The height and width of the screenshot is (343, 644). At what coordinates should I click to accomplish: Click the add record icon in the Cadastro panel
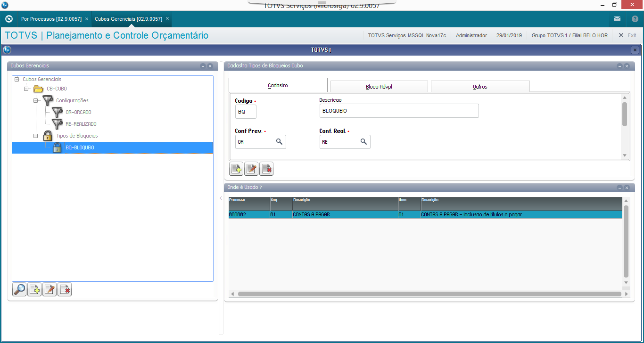pyautogui.click(x=236, y=169)
